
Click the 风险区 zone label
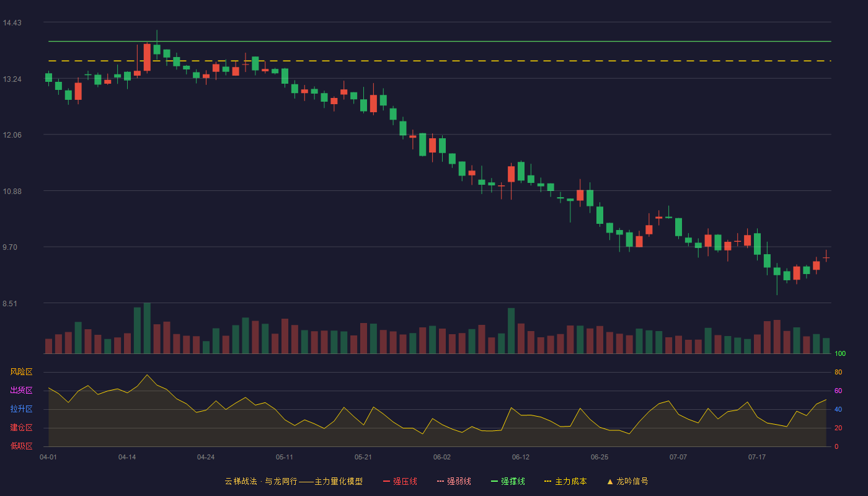click(x=21, y=372)
